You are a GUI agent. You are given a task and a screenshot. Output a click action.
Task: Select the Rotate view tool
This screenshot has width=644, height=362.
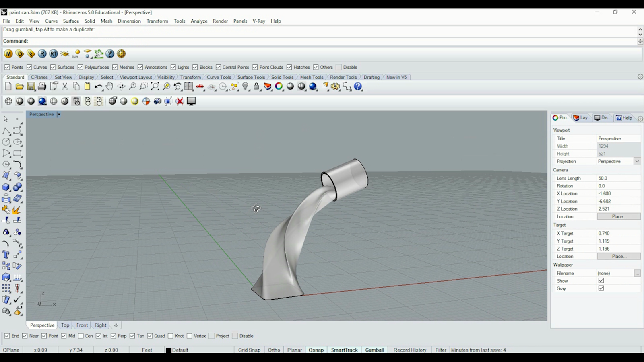coord(121,86)
